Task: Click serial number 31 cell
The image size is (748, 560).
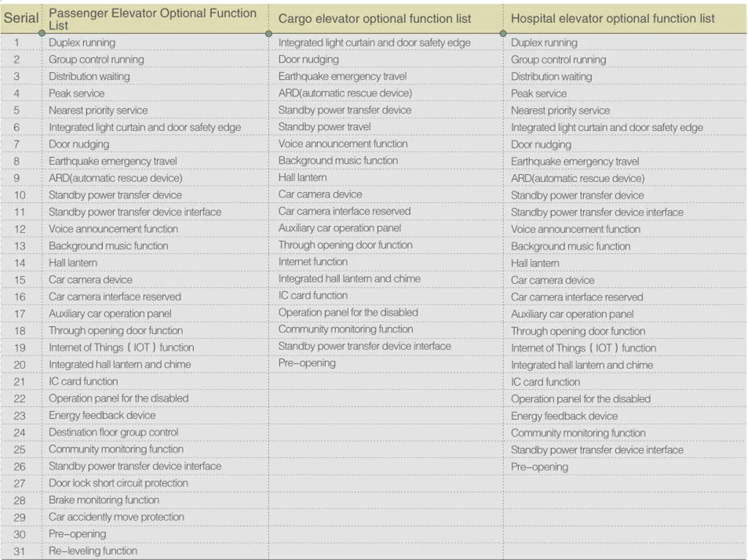Action: tap(20, 551)
